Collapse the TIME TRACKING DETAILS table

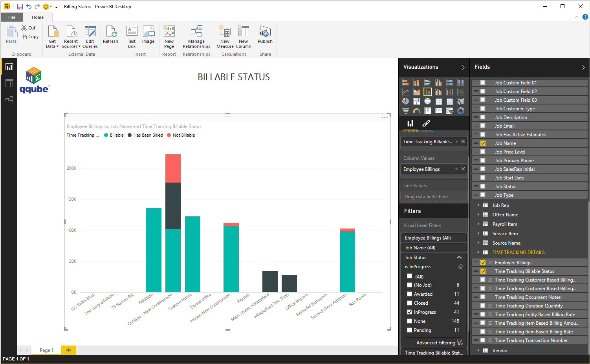[478, 252]
